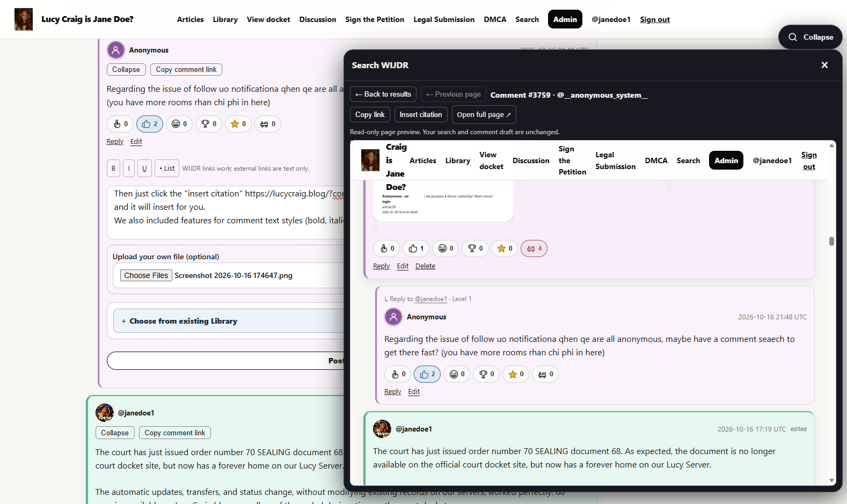The image size is (847, 504).
Task: Close the Search WIJDR panel
Action: (x=824, y=65)
